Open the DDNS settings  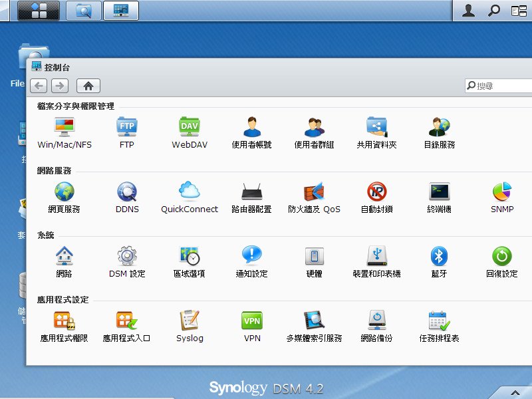tap(127, 198)
